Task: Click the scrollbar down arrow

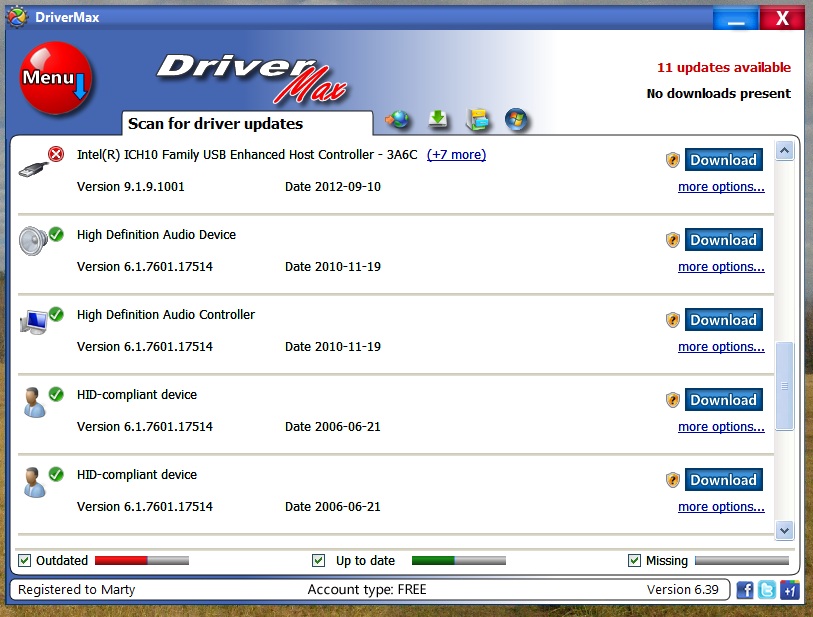Action: (x=784, y=530)
